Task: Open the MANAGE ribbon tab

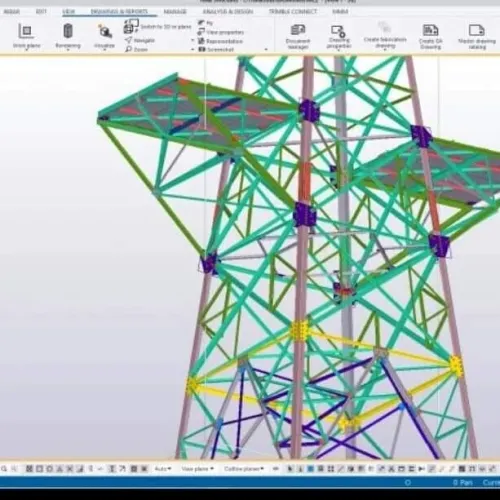Action: click(175, 12)
